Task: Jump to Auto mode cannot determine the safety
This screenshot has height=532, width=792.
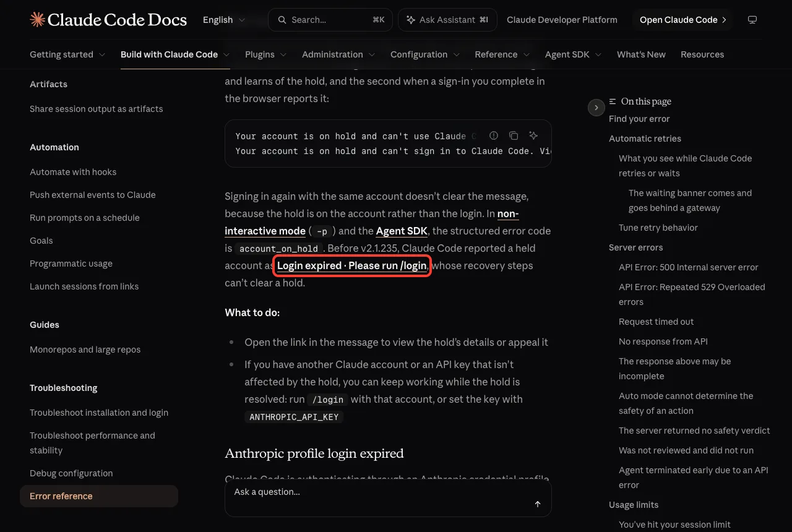Action: click(686, 403)
